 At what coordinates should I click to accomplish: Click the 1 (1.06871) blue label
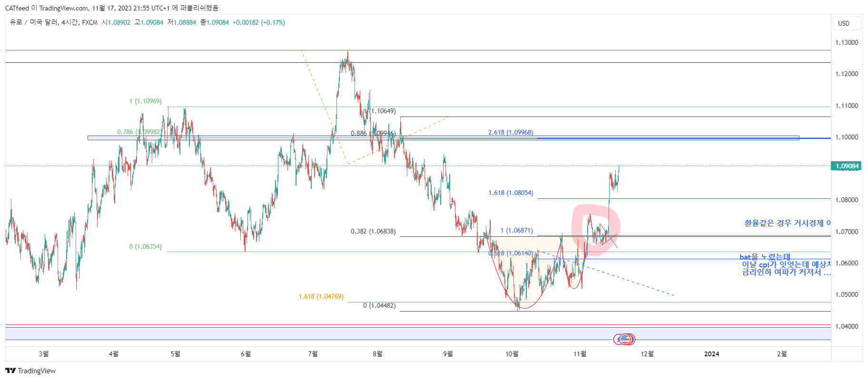[517, 230]
